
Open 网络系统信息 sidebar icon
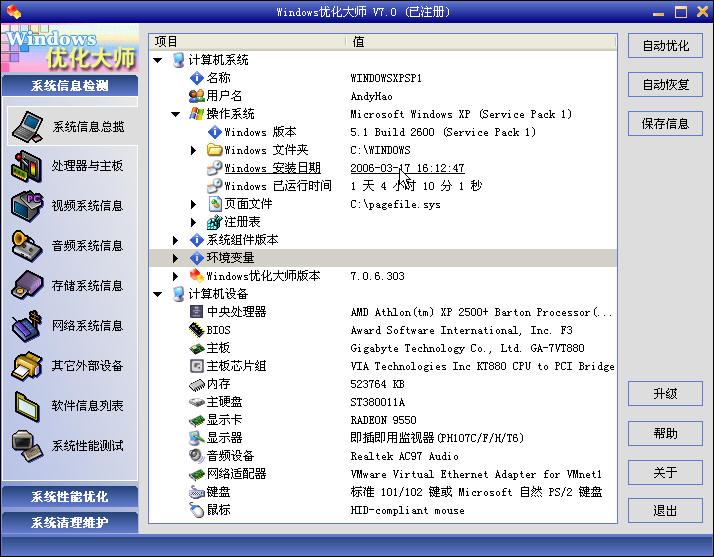27,326
